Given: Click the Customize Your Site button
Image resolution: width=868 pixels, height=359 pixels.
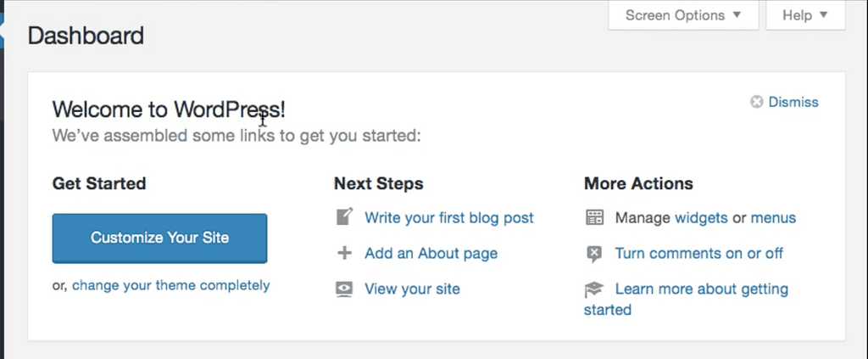Looking at the screenshot, I should tap(159, 238).
